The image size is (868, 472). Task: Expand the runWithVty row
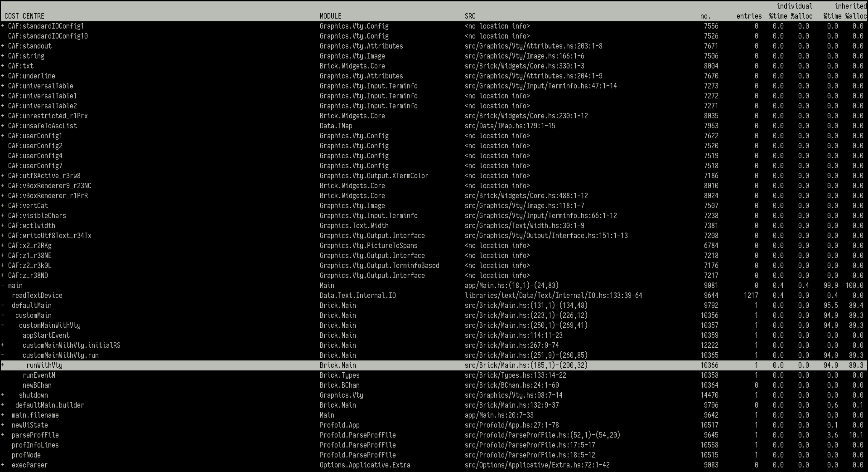tap(3, 365)
